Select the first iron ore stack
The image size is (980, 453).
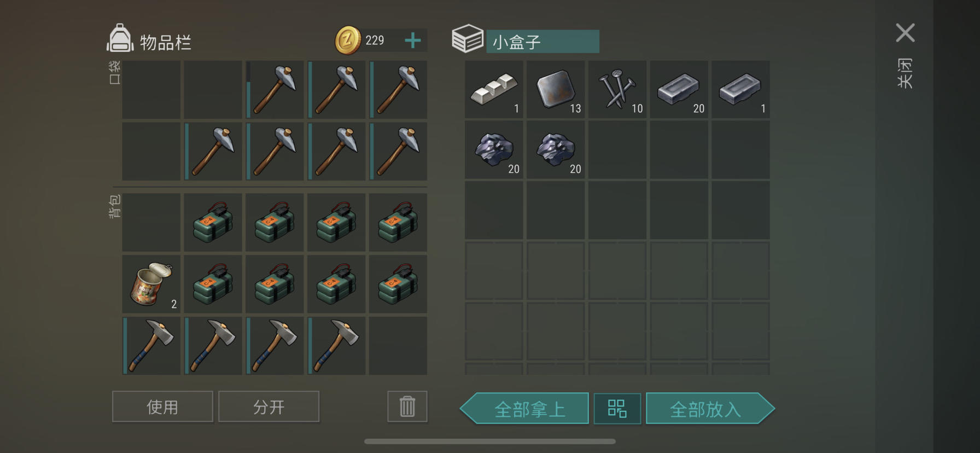[x=494, y=150]
